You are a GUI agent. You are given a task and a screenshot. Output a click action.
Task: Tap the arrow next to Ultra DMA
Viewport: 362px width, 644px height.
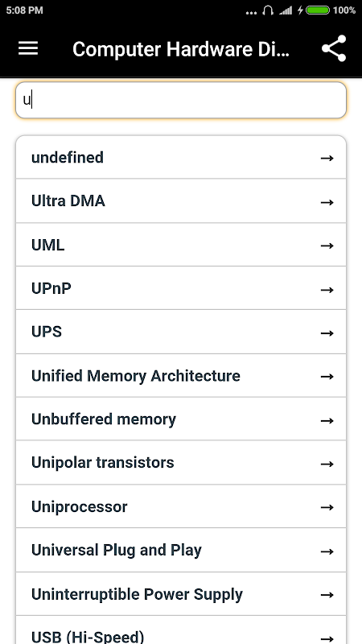click(x=327, y=202)
